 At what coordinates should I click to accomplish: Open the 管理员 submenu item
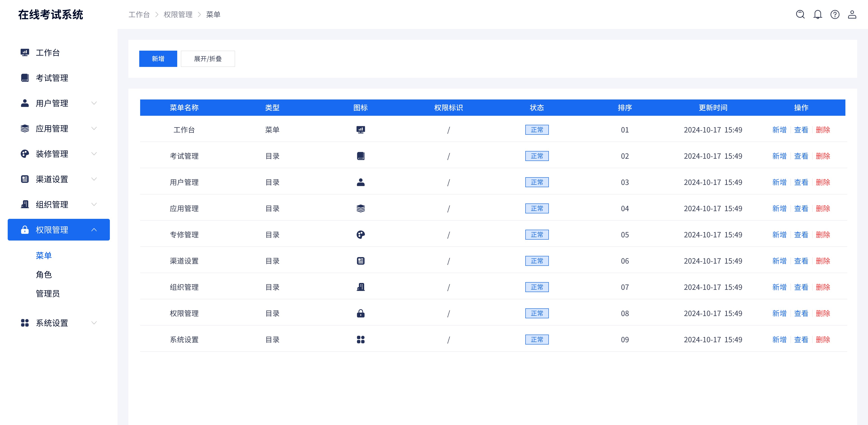[x=47, y=294]
